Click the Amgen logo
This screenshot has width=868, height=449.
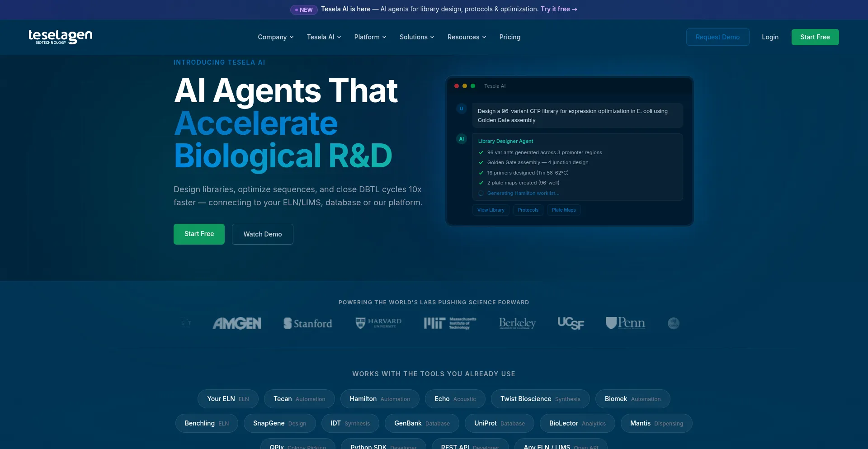click(x=237, y=323)
